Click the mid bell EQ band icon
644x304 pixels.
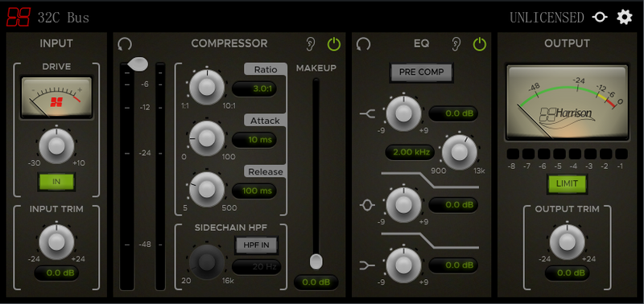367,205
